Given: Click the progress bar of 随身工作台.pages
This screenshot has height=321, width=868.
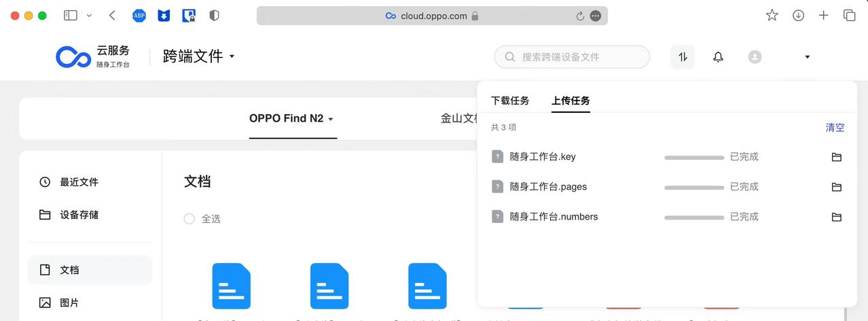Looking at the screenshot, I should click(694, 188).
